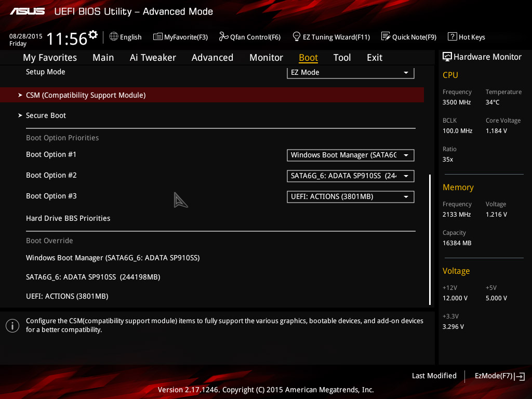Click the CPU frequency value 3500 MHz
Viewport: 532px width, 399px height.
(456, 102)
